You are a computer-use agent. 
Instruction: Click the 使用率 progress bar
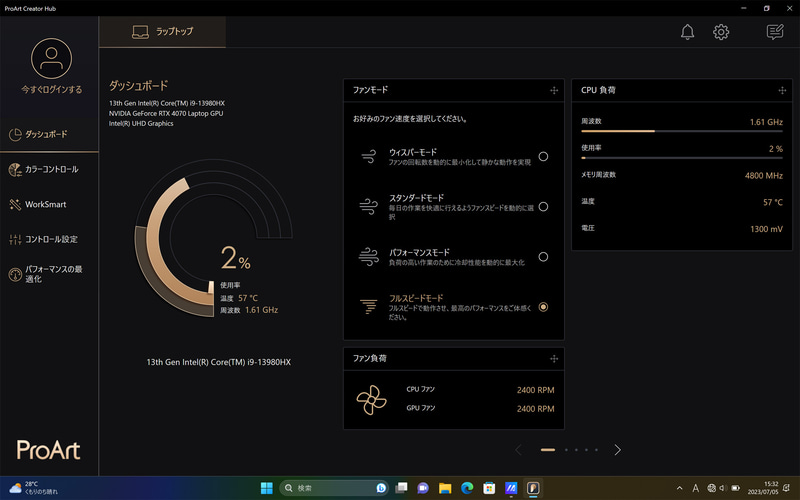(682, 158)
